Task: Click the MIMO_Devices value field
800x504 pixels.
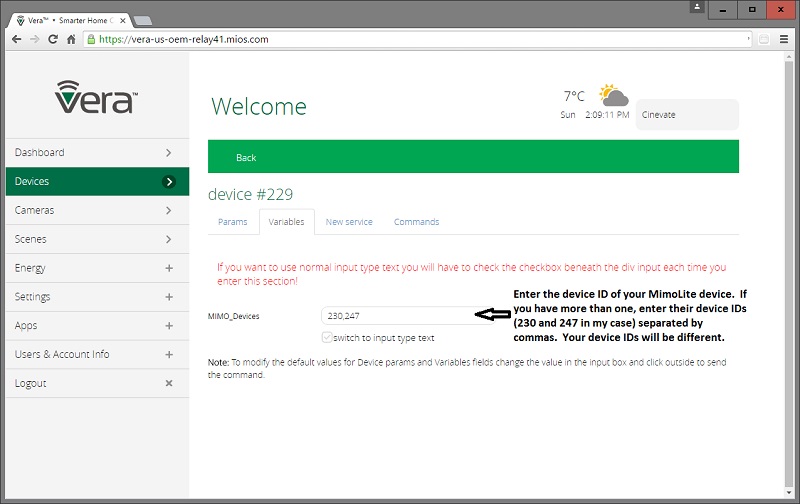Action: click(x=408, y=316)
